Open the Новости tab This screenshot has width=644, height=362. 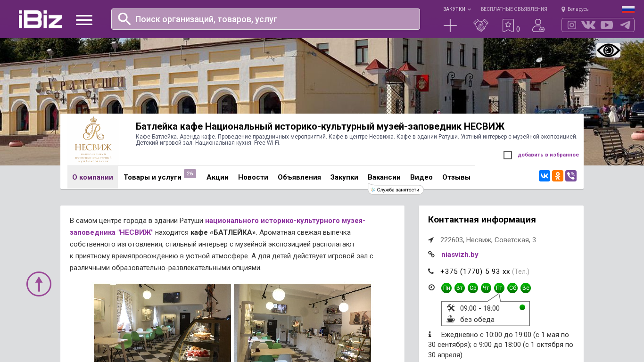click(x=253, y=177)
